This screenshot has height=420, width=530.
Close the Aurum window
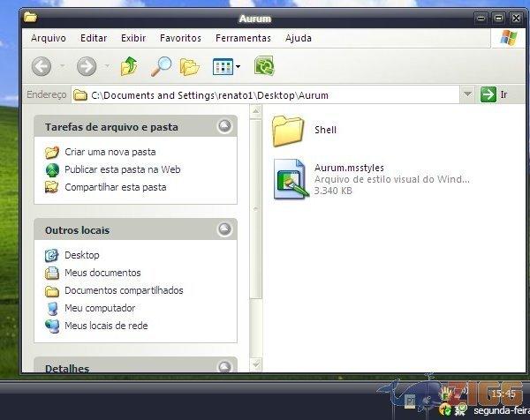click(516, 18)
